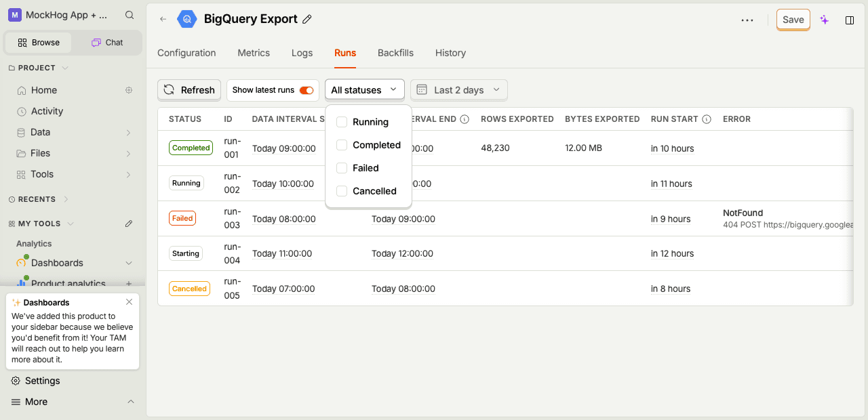Viewport: 868px width, 420px height.
Task: Open the Last 2 days date dropdown
Action: [x=459, y=90]
